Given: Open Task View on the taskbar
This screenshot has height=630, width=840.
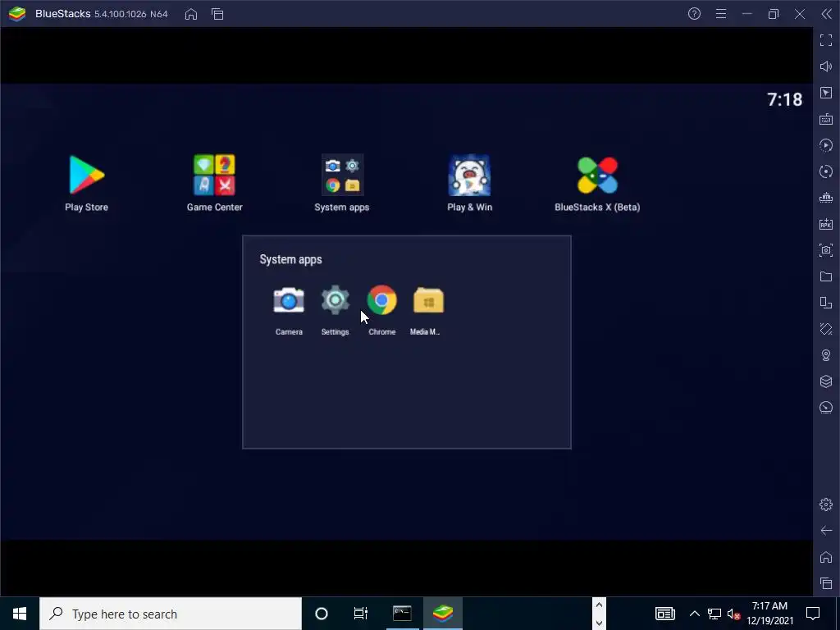Looking at the screenshot, I should click(361, 614).
